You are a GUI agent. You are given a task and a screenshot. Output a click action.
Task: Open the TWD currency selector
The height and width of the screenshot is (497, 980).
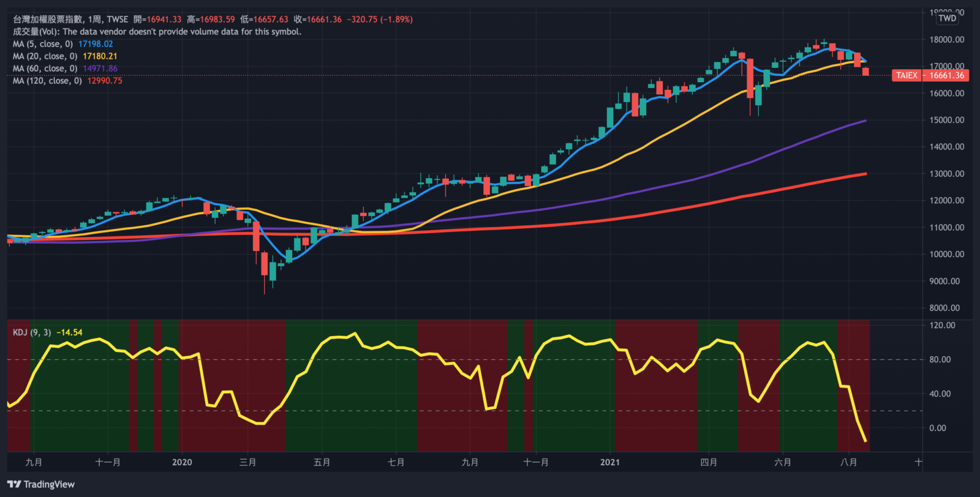[947, 18]
